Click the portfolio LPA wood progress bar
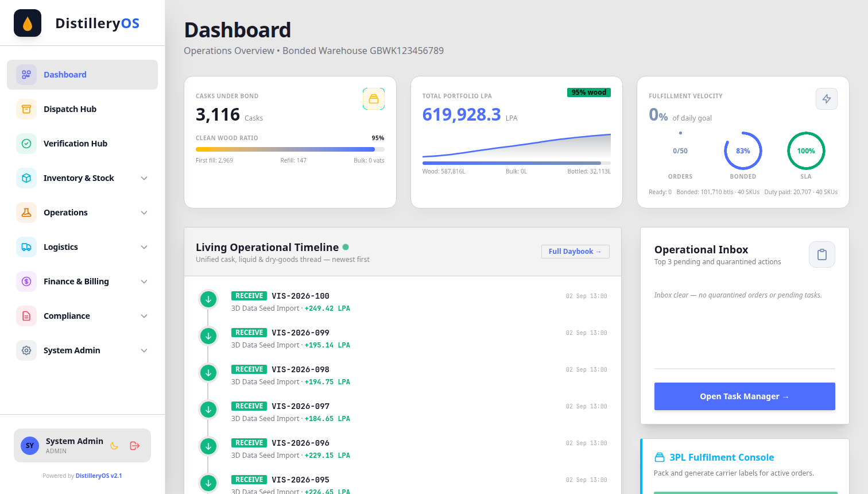 coord(517,163)
